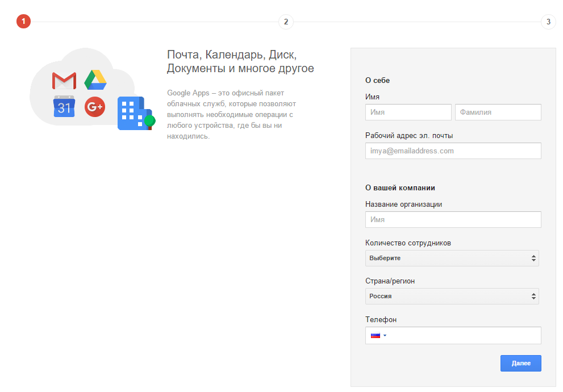This screenshot has height=392, width=563.
Task: Click the red Google+ icon
Action: pos(95,106)
